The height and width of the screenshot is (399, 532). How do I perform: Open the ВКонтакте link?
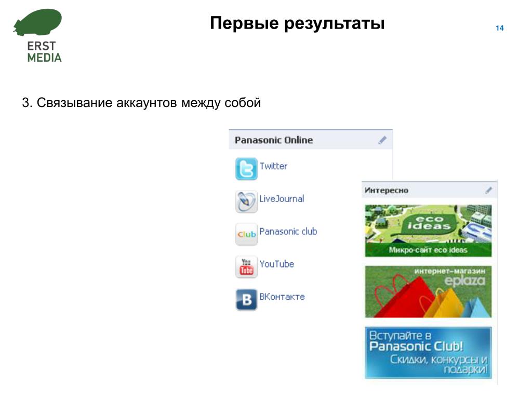click(x=282, y=297)
